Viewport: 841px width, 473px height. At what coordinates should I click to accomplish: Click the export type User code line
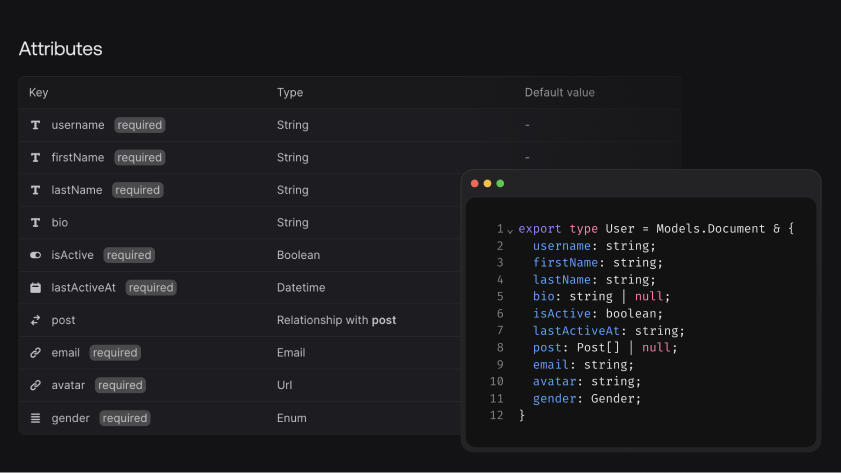[x=656, y=229]
